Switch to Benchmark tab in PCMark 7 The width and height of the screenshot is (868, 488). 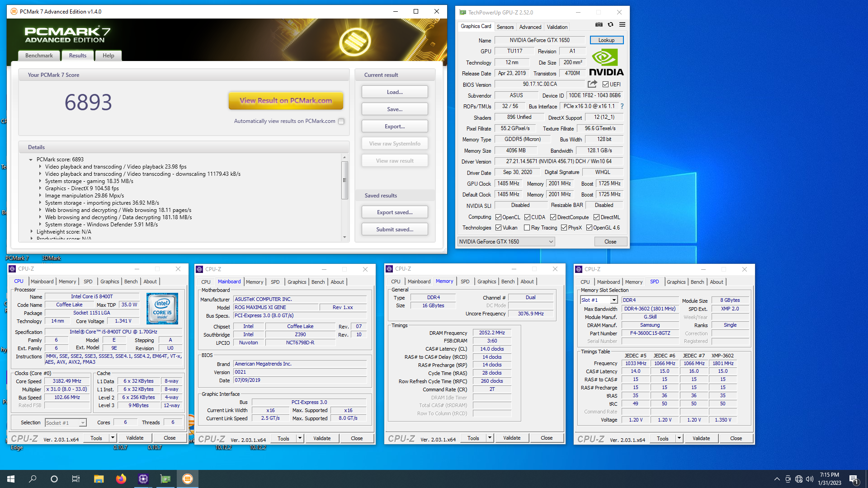pos(39,56)
